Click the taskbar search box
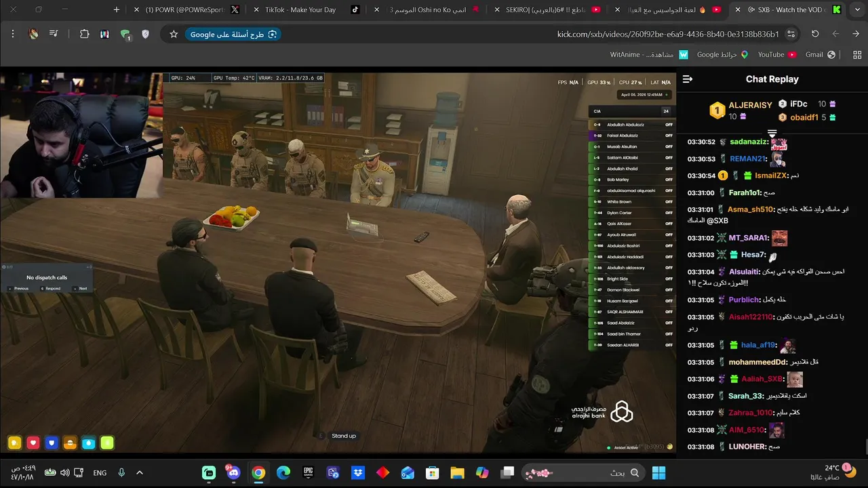868x488 pixels. pyautogui.click(x=582, y=472)
